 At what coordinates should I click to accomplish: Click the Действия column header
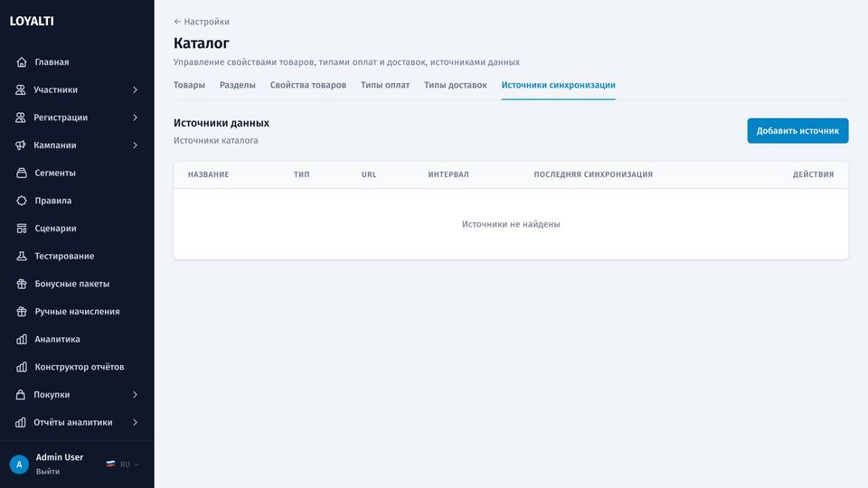[x=813, y=174]
